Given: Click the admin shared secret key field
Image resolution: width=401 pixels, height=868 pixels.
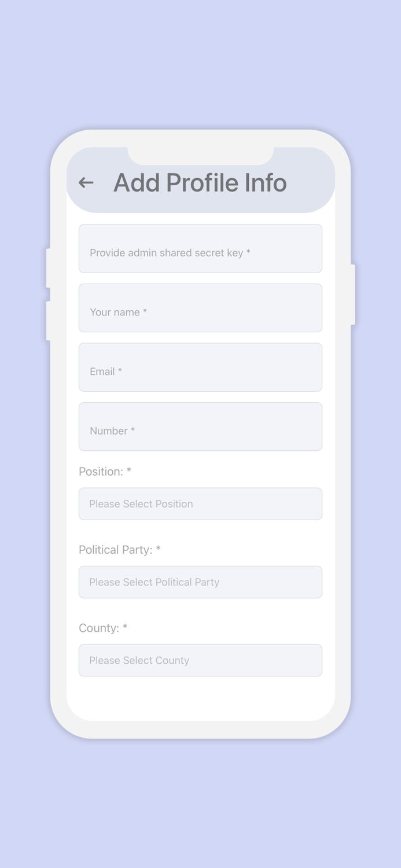Looking at the screenshot, I should (x=200, y=248).
